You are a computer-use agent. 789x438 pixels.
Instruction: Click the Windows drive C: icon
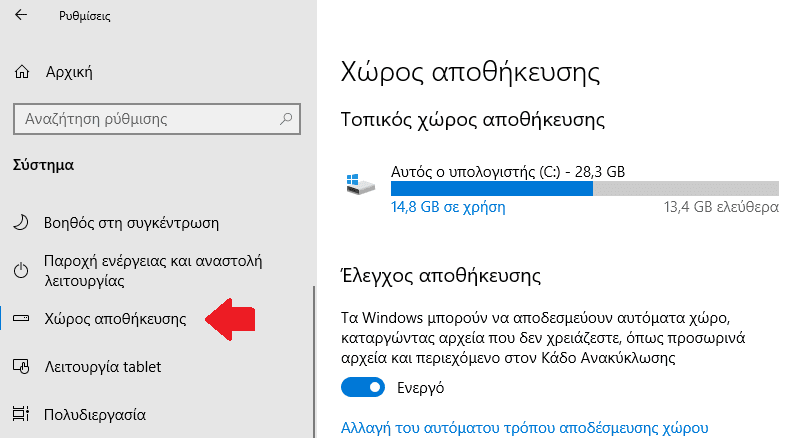click(360, 184)
